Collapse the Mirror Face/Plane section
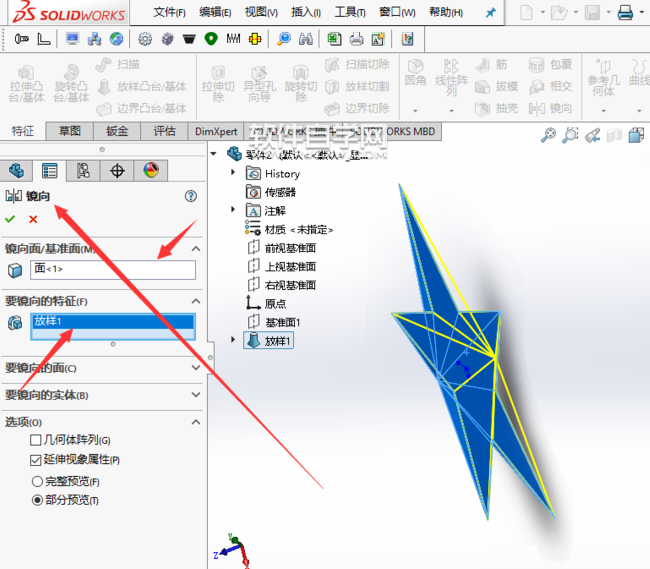The height and width of the screenshot is (569, 650). 196,249
